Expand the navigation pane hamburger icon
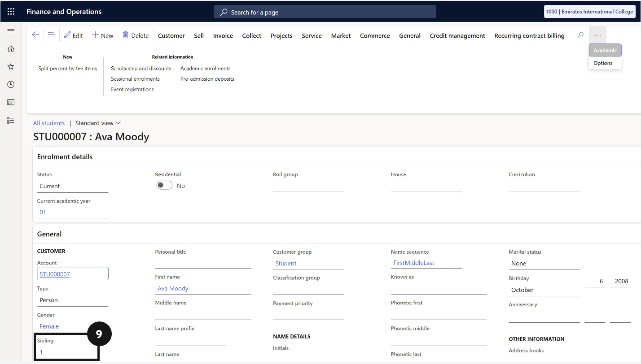The width and height of the screenshot is (641, 364). pos(11,30)
